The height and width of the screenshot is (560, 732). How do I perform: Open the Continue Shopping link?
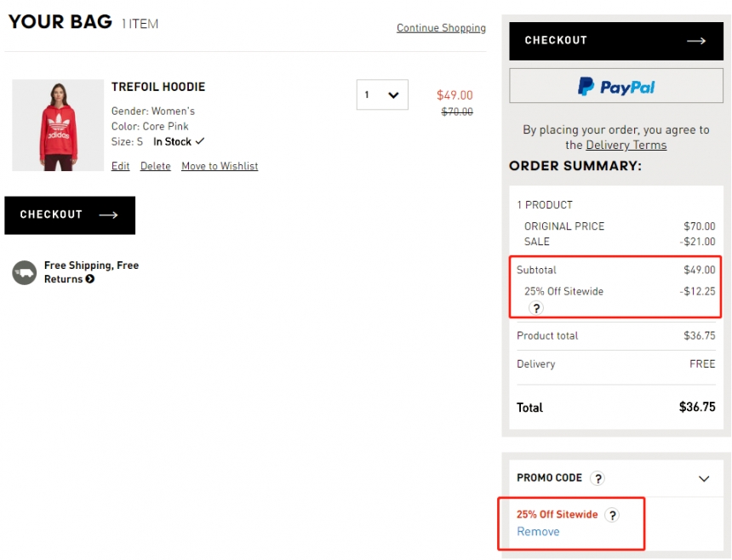[441, 28]
